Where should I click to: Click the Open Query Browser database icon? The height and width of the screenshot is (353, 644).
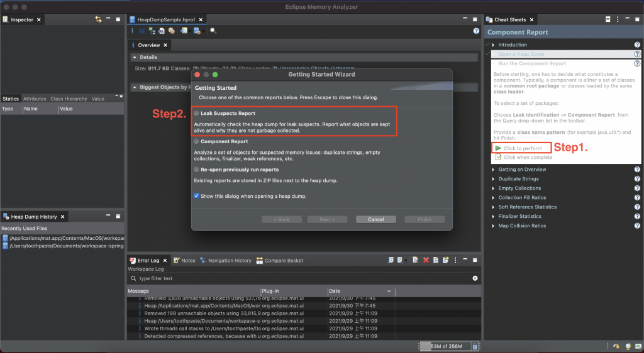[x=197, y=31]
